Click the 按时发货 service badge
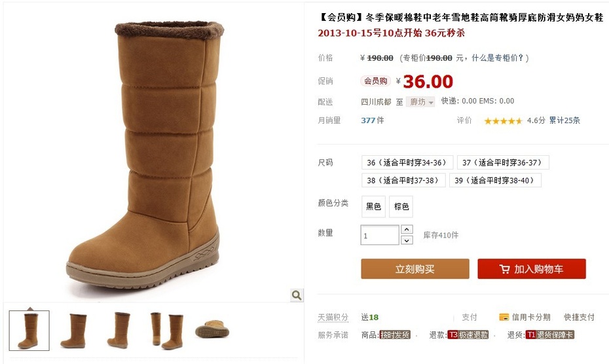The height and width of the screenshot is (364, 609). (x=395, y=335)
